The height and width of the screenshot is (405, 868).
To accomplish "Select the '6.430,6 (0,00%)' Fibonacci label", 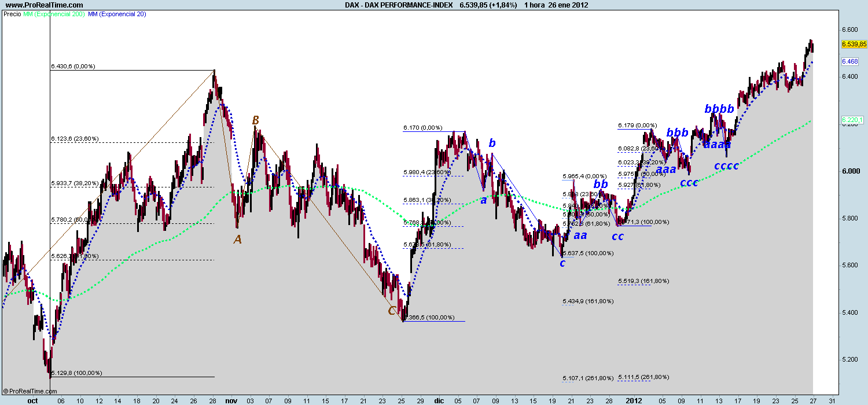I will (x=73, y=67).
